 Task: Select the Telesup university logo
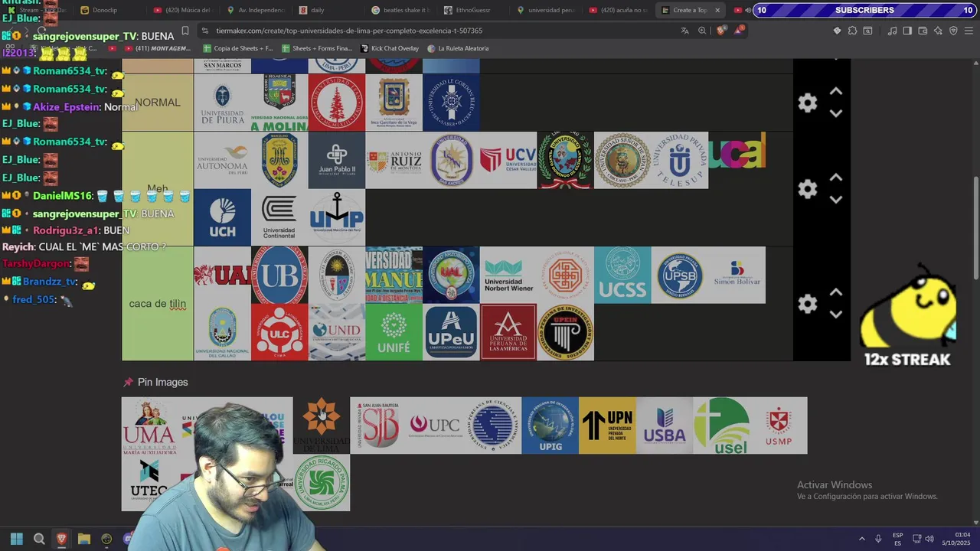680,160
